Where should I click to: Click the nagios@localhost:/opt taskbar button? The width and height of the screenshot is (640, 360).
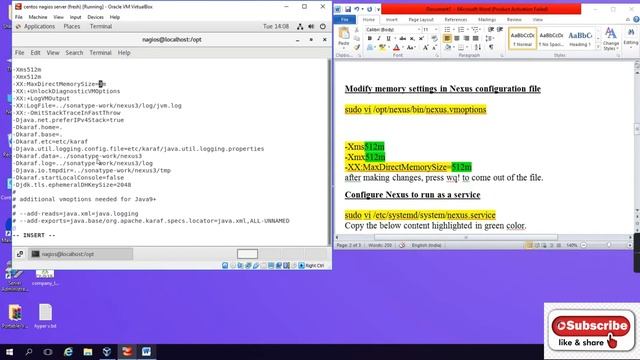(x=80, y=254)
